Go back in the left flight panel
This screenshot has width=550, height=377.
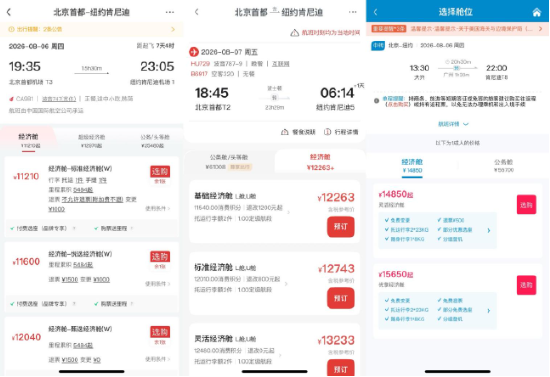pyautogui.click(x=9, y=12)
